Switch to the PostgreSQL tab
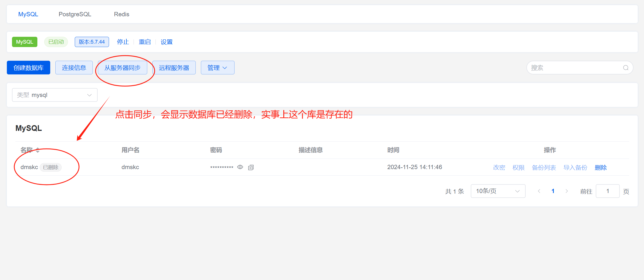This screenshot has width=644, height=280. [x=75, y=14]
